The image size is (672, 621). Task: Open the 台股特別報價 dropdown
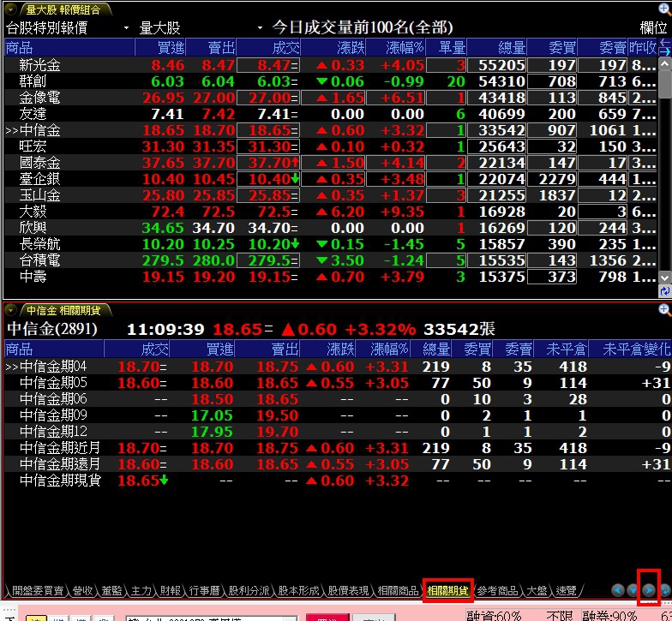(x=126, y=28)
